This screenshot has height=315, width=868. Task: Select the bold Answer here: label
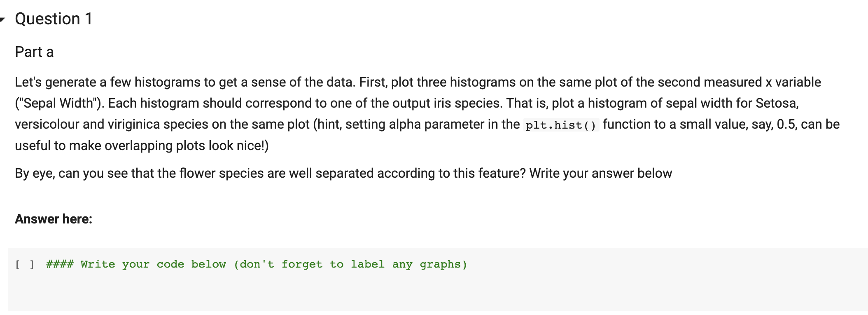pyautogui.click(x=54, y=219)
